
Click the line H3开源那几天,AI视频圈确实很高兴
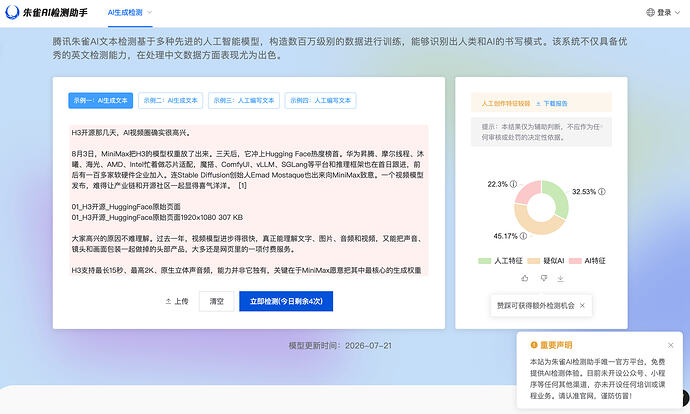[x=131, y=133]
